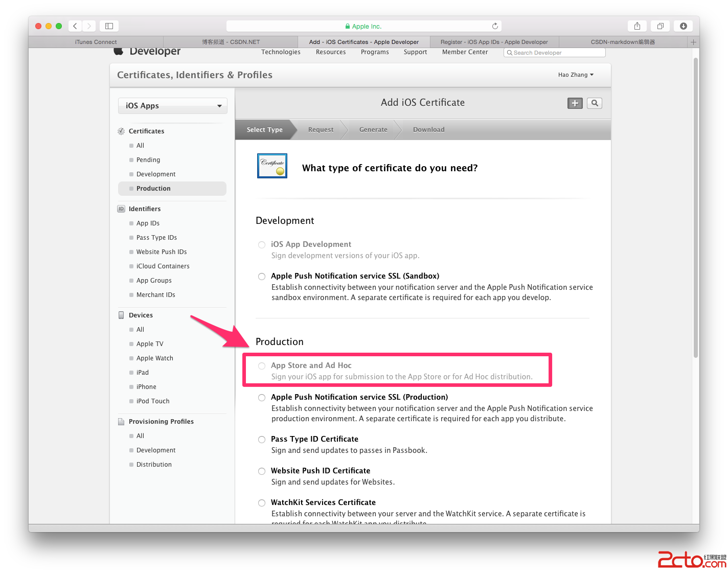The width and height of the screenshot is (728, 573).
Task: Click the Search Developer field
Action: pyautogui.click(x=555, y=53)
